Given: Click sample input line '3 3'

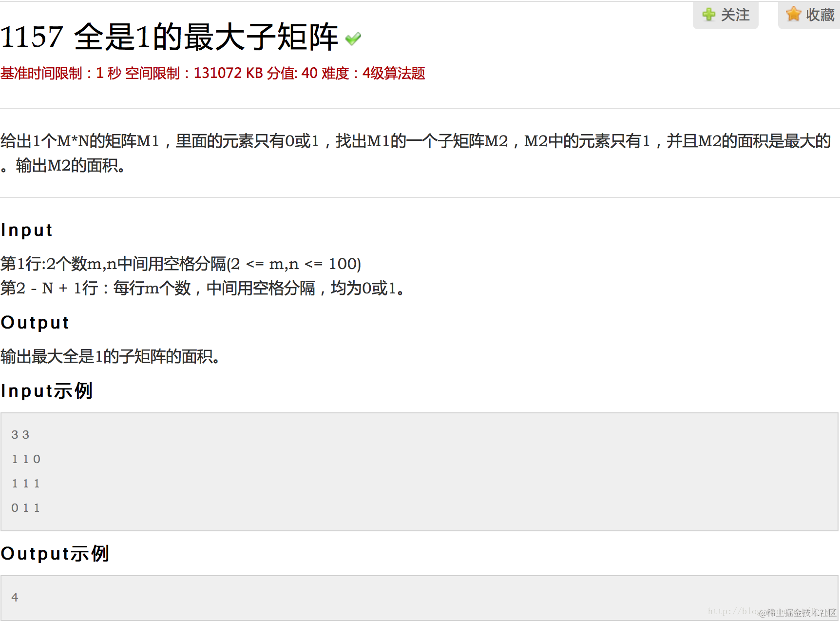Looking at the screenshot, I should click(x=20, y=434).
